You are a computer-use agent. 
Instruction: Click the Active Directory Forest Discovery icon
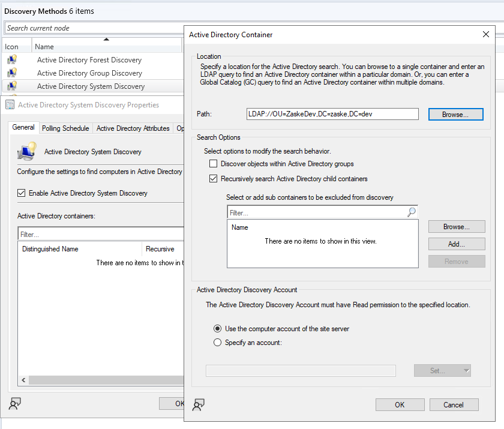pyautogui.click(x=13, y=59)
